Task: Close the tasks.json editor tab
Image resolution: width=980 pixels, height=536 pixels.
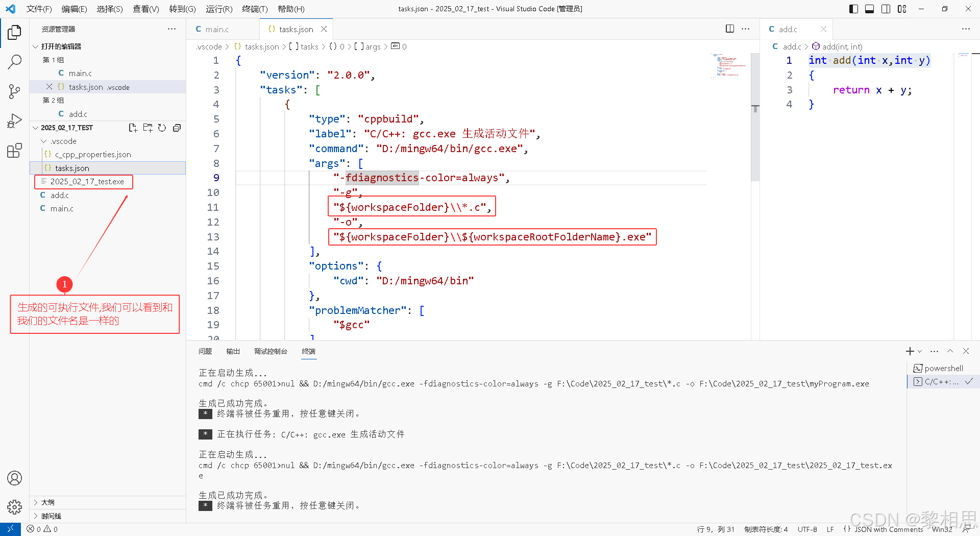Action: [x=324, y=29]
